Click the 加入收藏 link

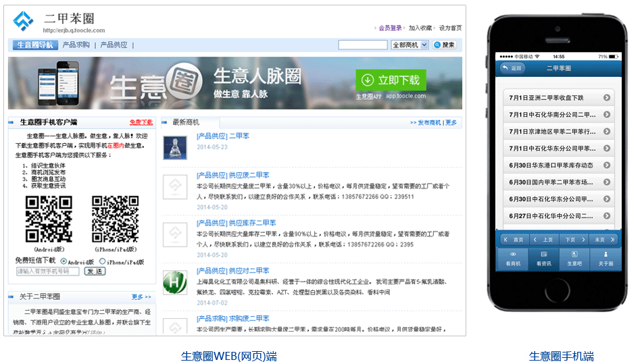click(420, 28)
